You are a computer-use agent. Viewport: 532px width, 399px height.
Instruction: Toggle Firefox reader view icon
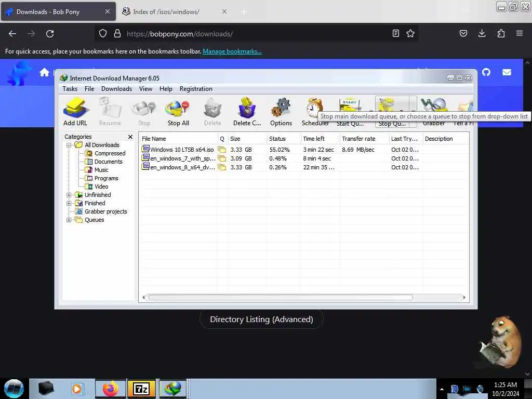[x=395, y=33]
